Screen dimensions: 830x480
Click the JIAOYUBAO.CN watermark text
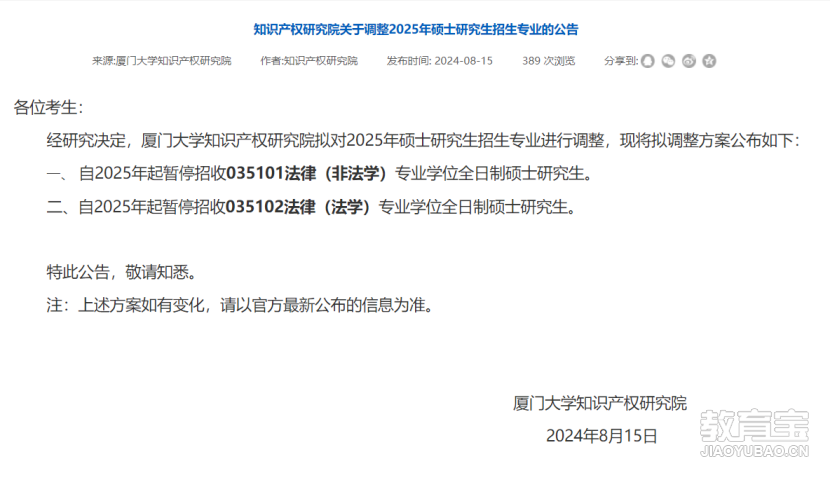pos(754,451)
